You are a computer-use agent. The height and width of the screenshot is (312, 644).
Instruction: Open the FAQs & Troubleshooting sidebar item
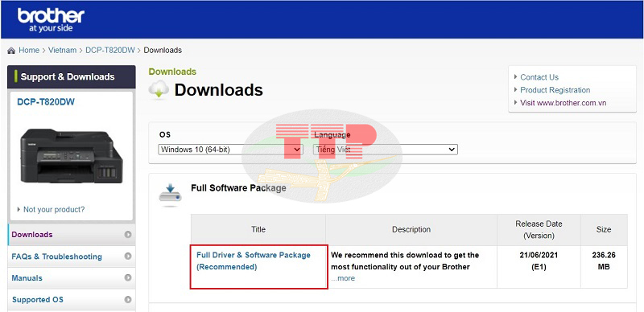click(x=56, y=257)
